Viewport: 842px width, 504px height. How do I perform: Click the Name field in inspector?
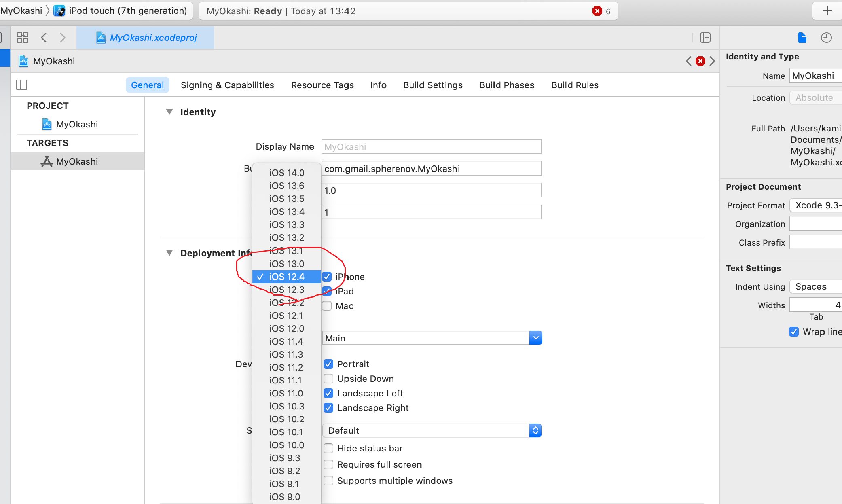(x=816, y=76)
